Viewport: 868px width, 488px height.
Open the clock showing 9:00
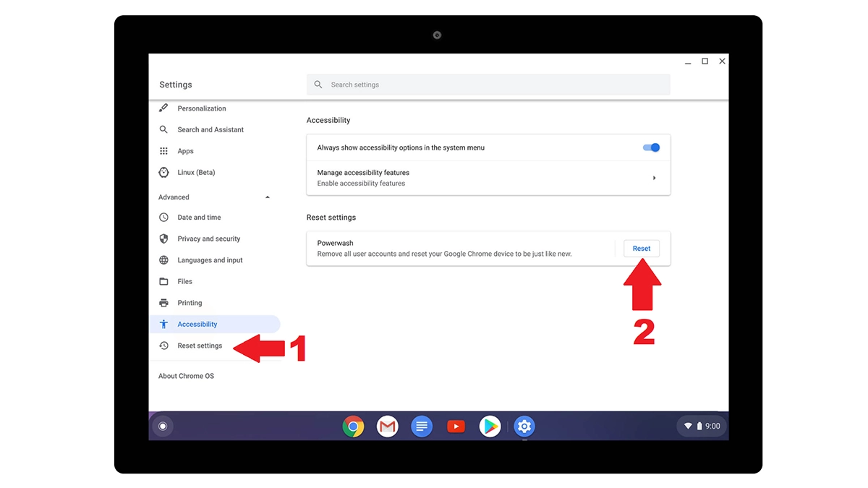[x=712, y=427]
